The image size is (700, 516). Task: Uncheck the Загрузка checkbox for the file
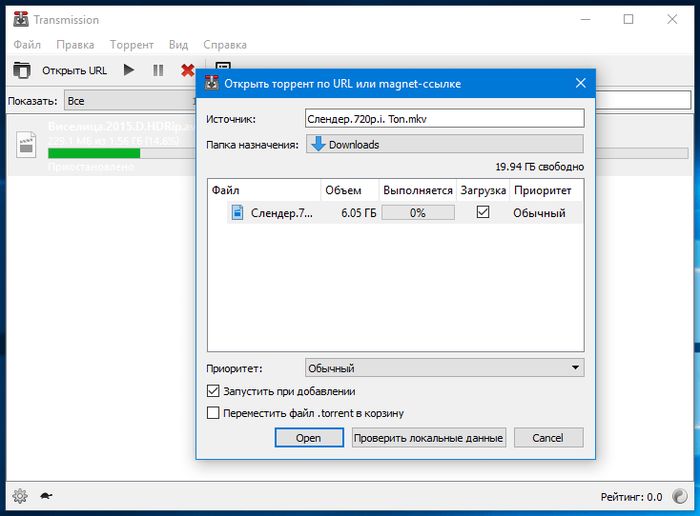pyautogui.click(x=483, y=212)
